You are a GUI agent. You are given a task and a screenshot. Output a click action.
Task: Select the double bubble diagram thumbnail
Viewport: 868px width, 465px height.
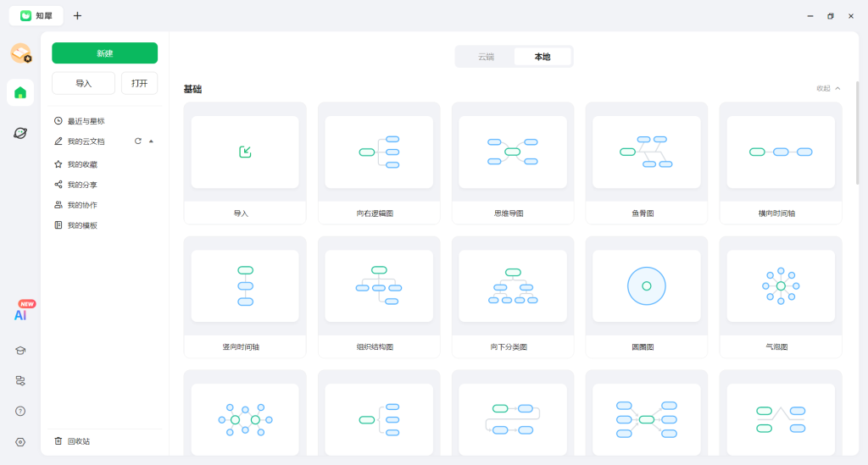(245, 419)
